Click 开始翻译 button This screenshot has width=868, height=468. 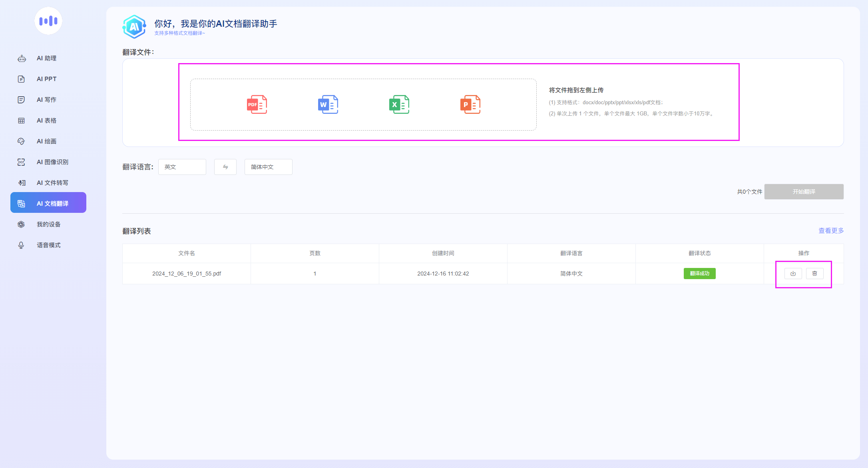(x=804, y=192)
